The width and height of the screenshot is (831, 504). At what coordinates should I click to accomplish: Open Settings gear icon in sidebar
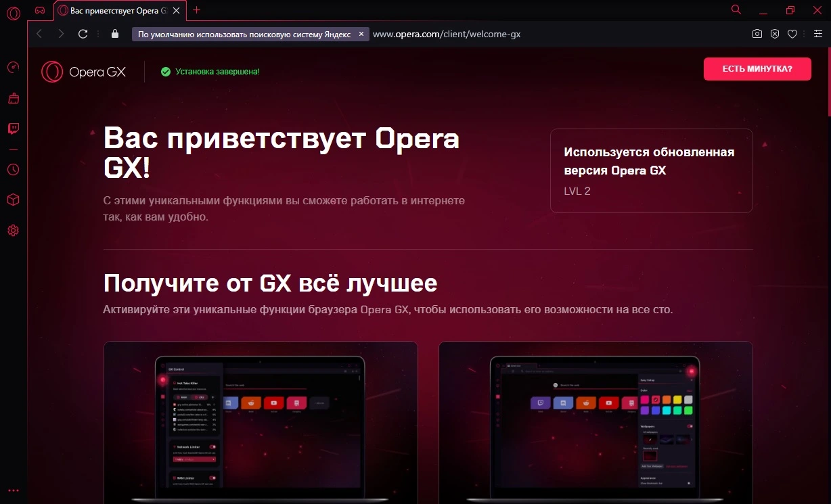tap(13, 231)
